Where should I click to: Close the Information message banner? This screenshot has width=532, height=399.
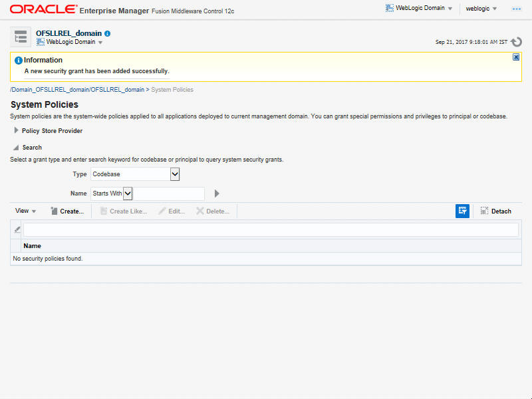516,57
